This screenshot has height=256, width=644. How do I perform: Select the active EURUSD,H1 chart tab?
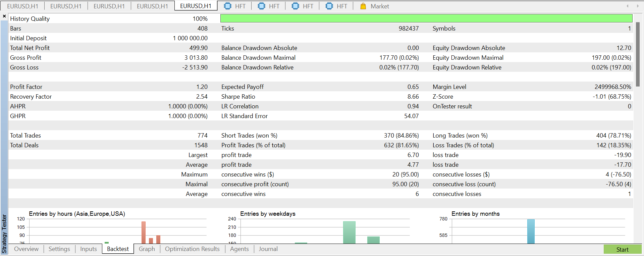[x=196, y=6]
